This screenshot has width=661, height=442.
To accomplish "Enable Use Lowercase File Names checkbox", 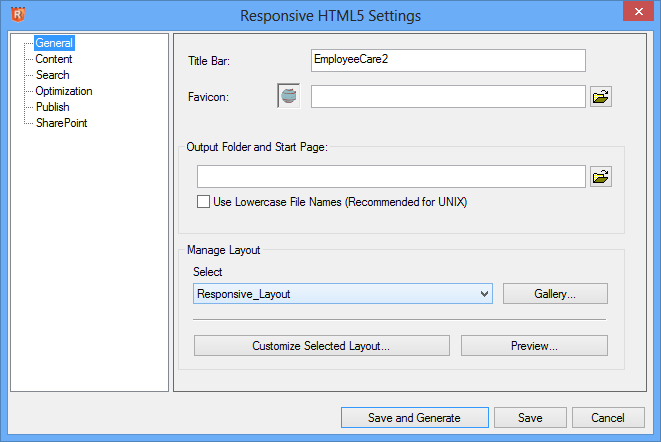I will tap(204, 202).
